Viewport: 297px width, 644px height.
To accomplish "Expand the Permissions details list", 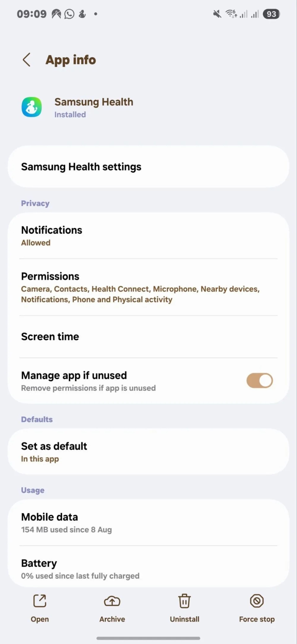I will [148, 287].
